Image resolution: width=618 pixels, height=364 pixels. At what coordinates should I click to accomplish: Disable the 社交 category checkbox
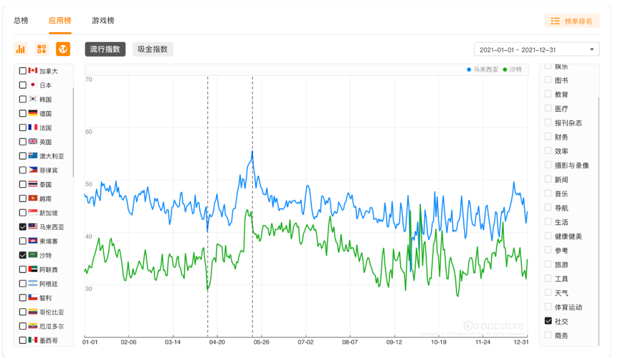[x=548, y=321]
